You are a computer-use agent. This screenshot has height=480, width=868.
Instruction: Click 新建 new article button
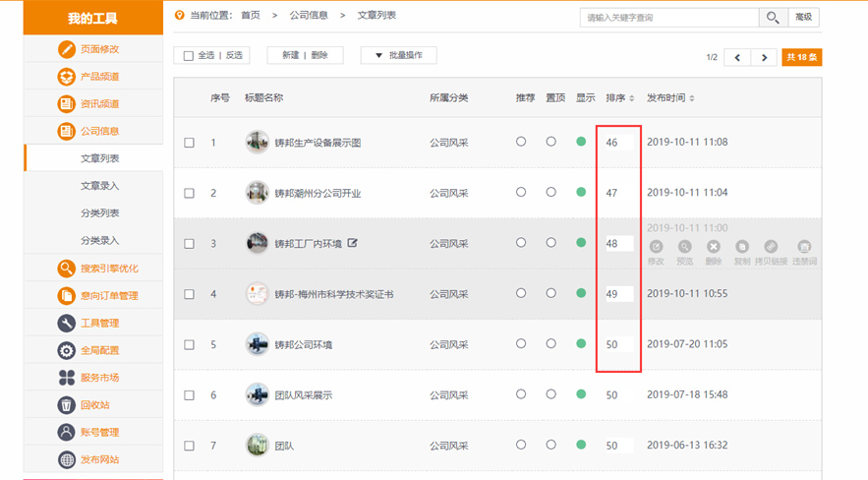(x=291, y=55)
